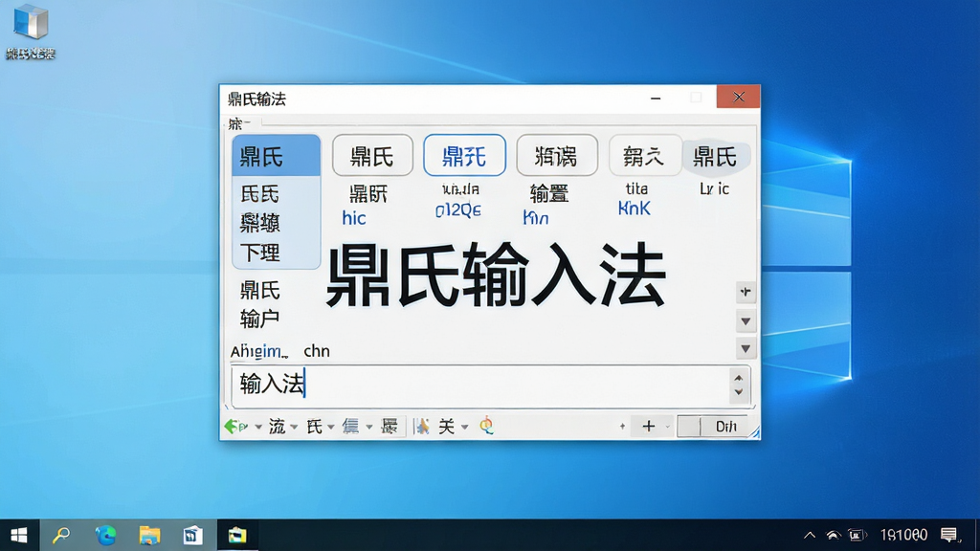Click the 'Ahigim' label above input field
This screenshot has height=551, width=980.
(x=259, y=352)
